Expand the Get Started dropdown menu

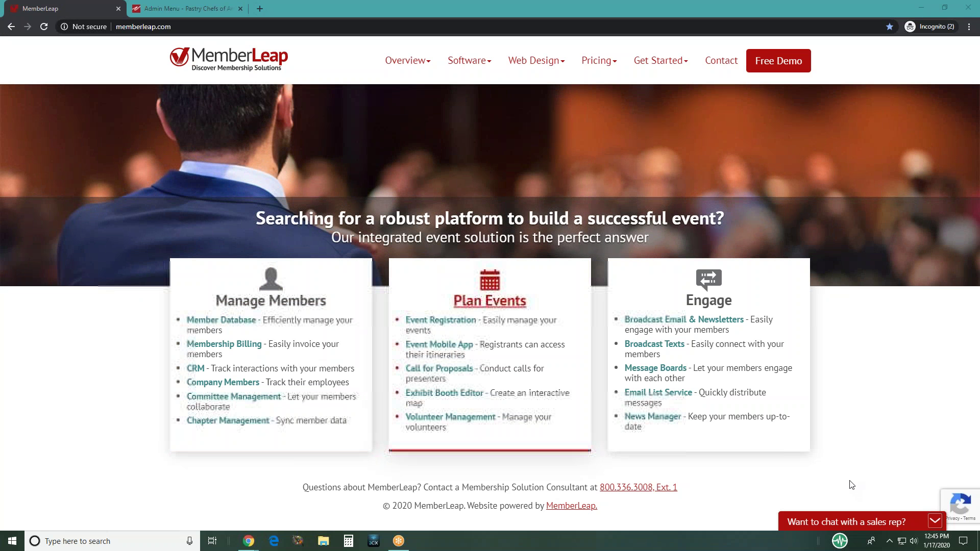pos(661,61)
